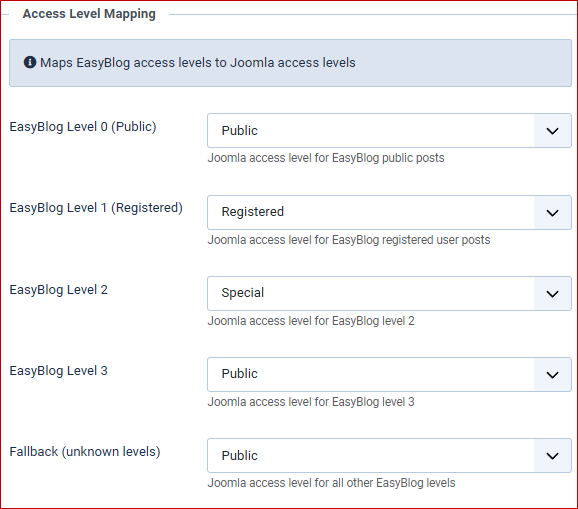Open the EasyBlog Level 3 access dropdown
Viewport: 578px width, 509px height.
pos(389,374)
